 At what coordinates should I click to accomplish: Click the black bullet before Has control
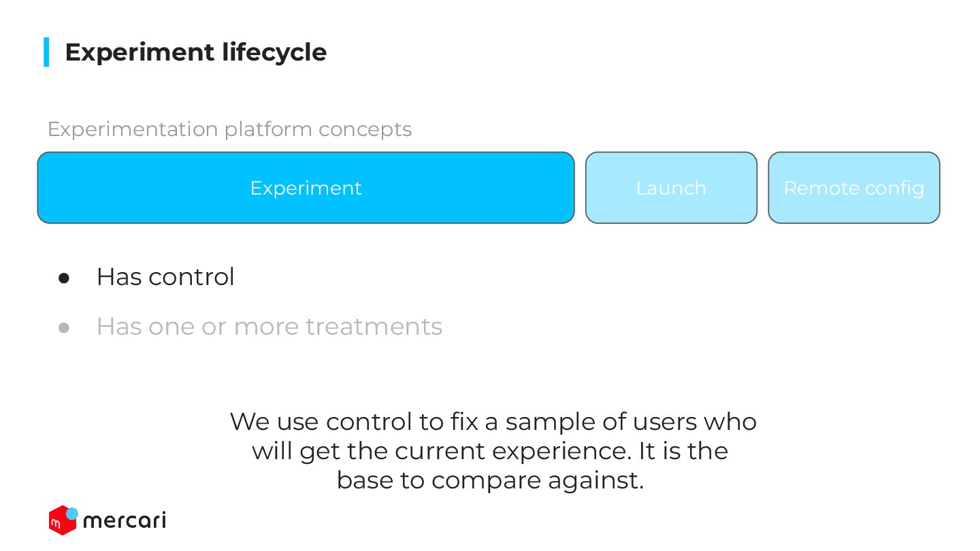[65, 278]
